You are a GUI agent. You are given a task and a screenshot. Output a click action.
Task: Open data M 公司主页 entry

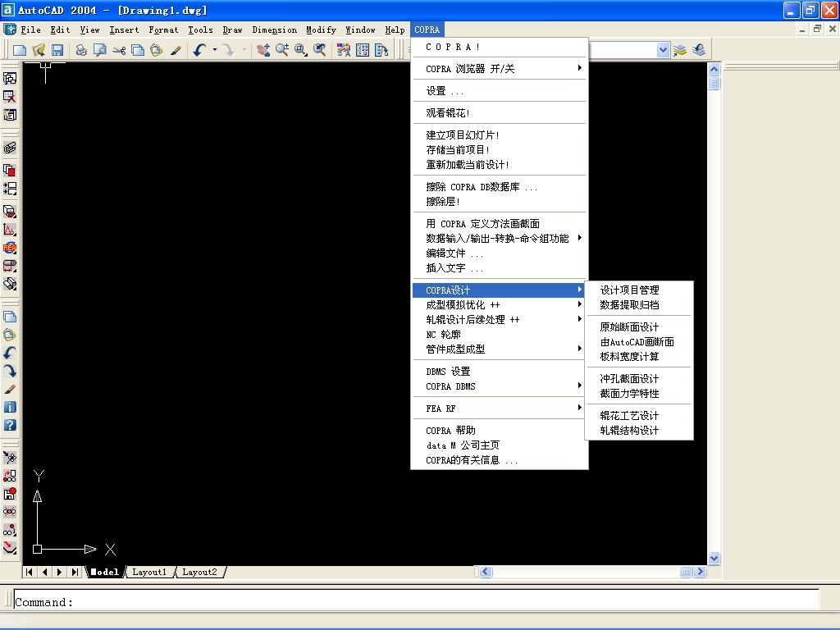click(500, 445)
